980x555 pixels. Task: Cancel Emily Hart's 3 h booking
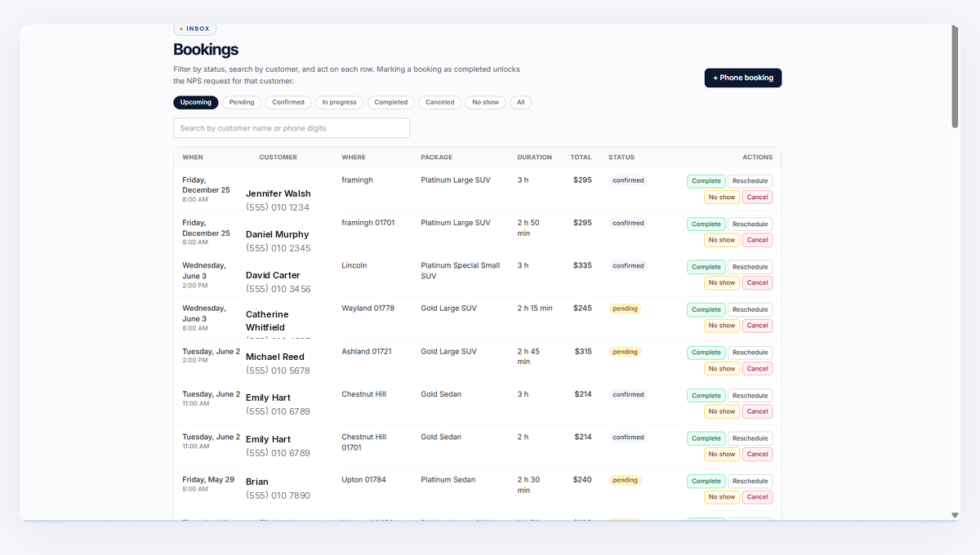tap(757, 411)
